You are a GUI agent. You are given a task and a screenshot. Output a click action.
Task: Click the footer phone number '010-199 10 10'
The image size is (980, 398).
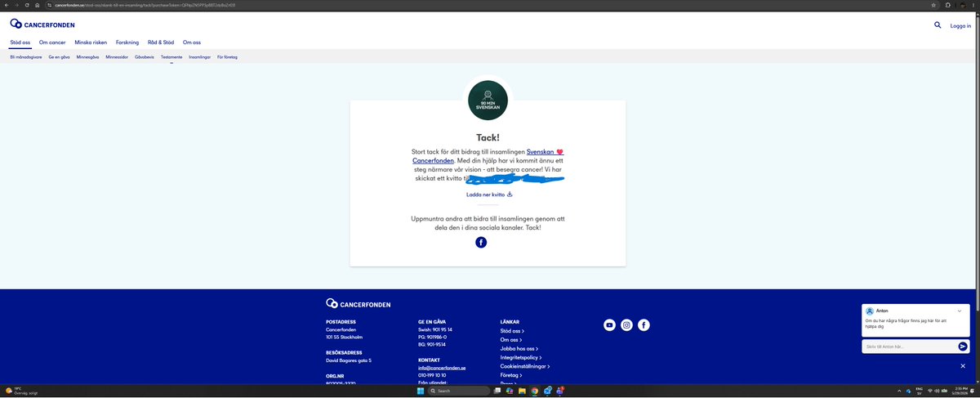(432, 375)
